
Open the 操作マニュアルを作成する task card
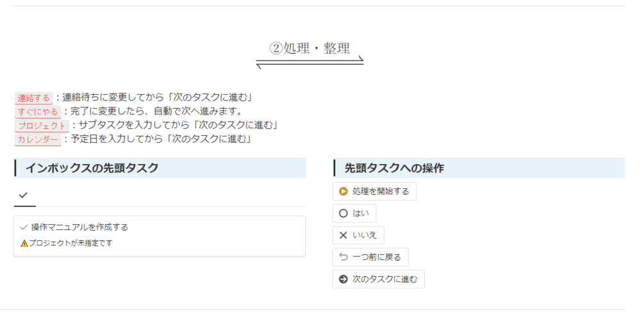pyautogui.click(x=160, y=236)
